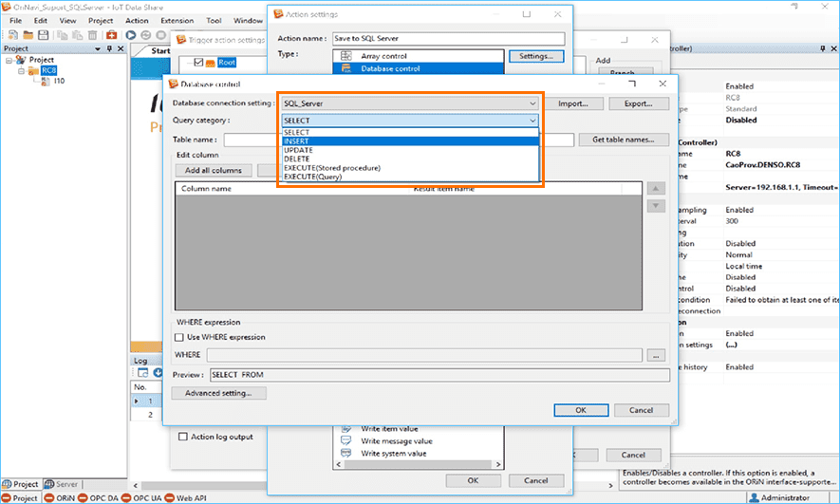Click the Root node icon in Trigger action settings
The height and width of the screenshot is (504, 840).
point(210,63)
